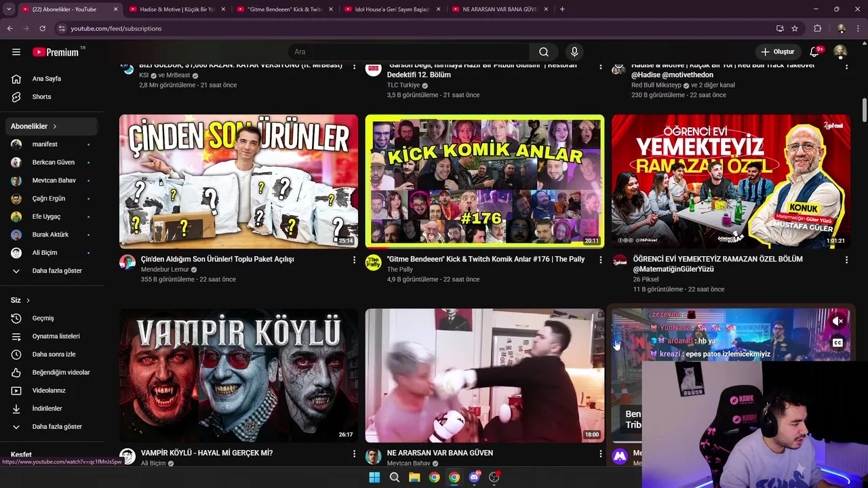
Task: Open The Pally channel avatar icon
Action: click(x=373, y=262)
